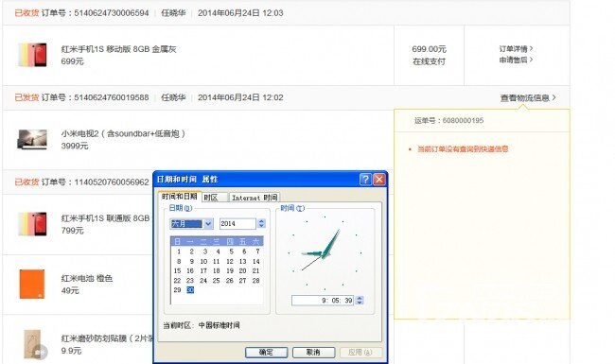Open 订单详情 for the 699.00元 order
The width and height of the screenshot is (615, 364).
click(x=516, y=48)
